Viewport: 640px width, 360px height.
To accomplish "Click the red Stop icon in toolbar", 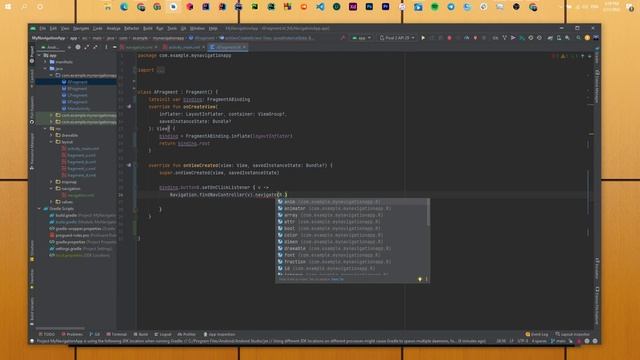I will click(x=449, y=38).
